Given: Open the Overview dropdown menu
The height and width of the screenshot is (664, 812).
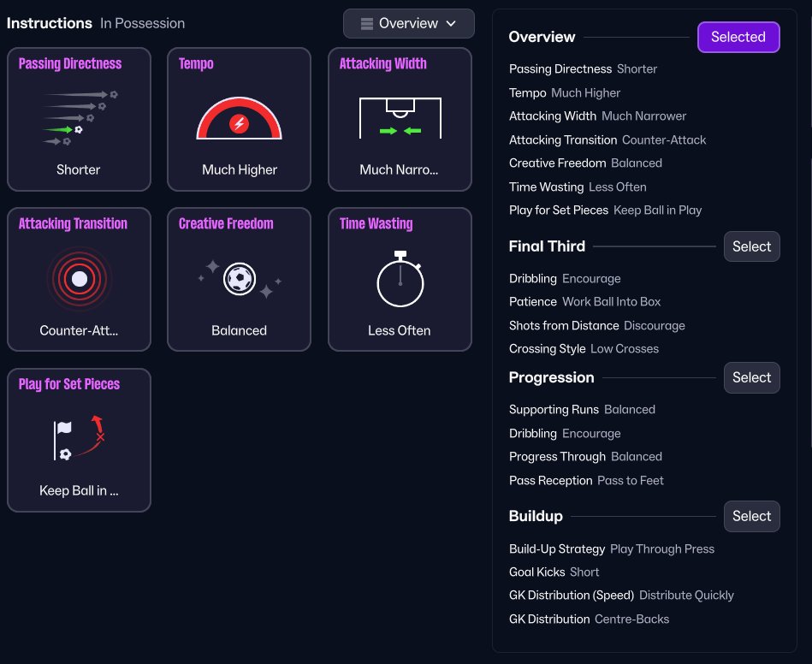Looking at the screenshot, I should click(x=408, y=24).
